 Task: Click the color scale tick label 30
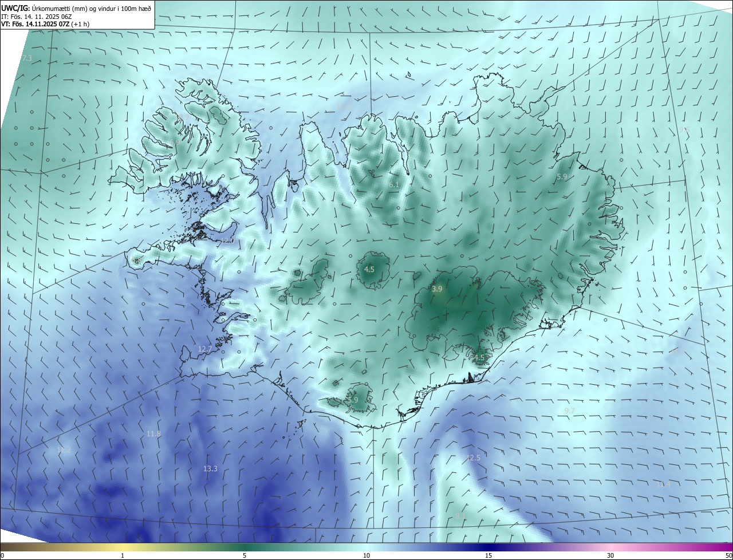click(610, 555)
